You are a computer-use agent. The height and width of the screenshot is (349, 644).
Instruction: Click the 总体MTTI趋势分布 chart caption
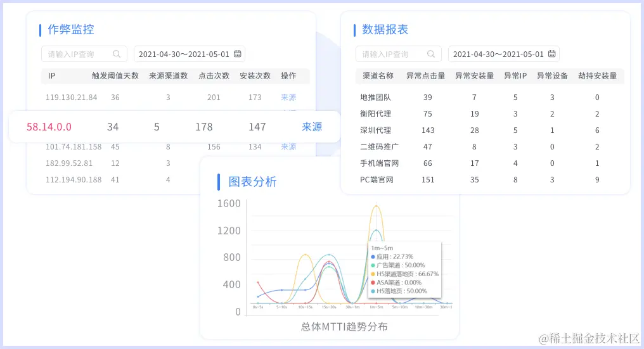(x=344, y=327)
